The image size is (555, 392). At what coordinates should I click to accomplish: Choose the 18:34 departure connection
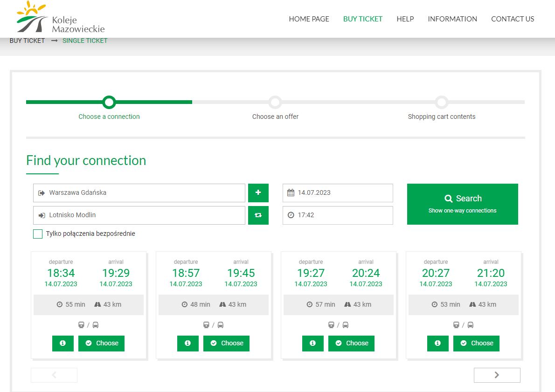[101, 343]
